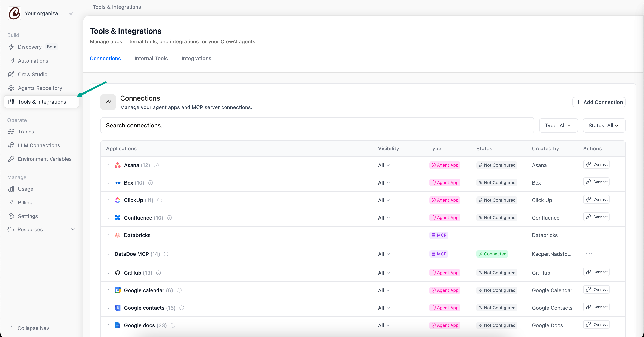Screen dimensions: 644x337
Task: Click the info icon next to Confluence
Action: pos(170,218)
